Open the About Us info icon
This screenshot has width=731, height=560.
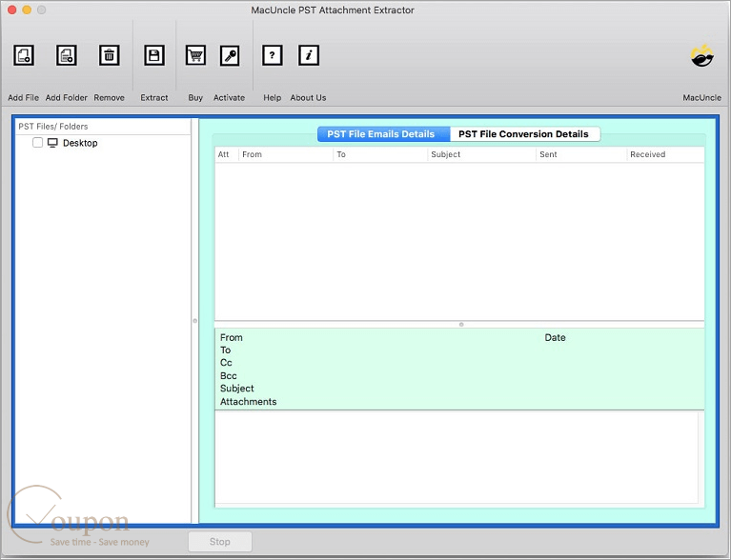click(x=309, y=55)
